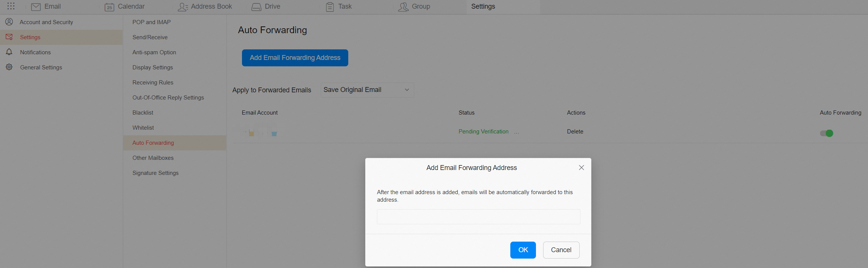Click the Account and Security user icon
Viewport: 868px width, 268px height.
(x=9, y=22)
